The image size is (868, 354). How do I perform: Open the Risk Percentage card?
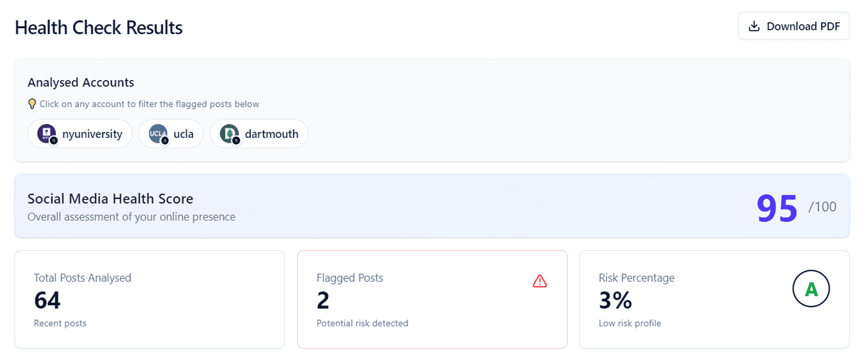(714, 299)
